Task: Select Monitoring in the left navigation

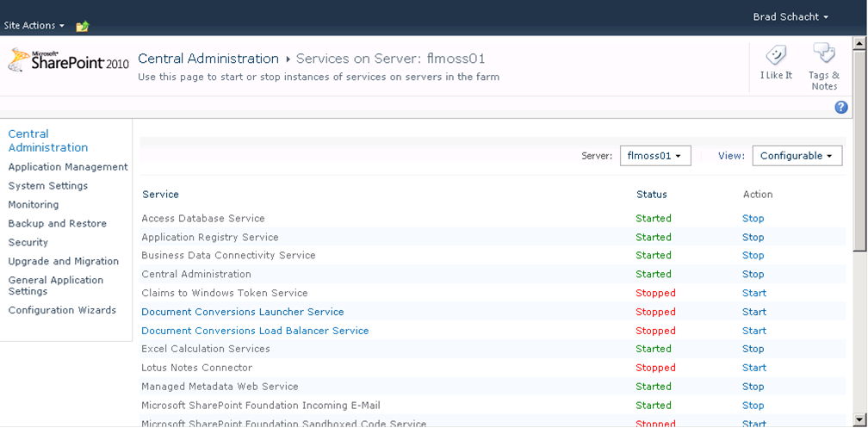Action: point(34,205)
